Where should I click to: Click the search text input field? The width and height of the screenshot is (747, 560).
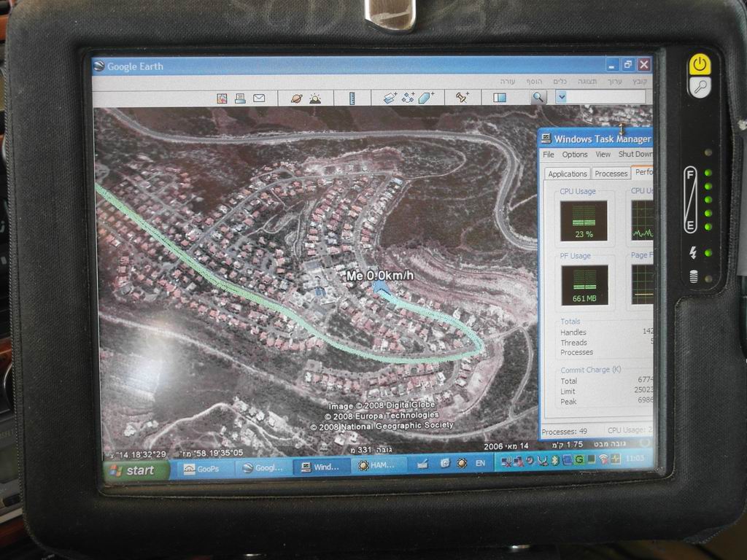click(605, 97)
